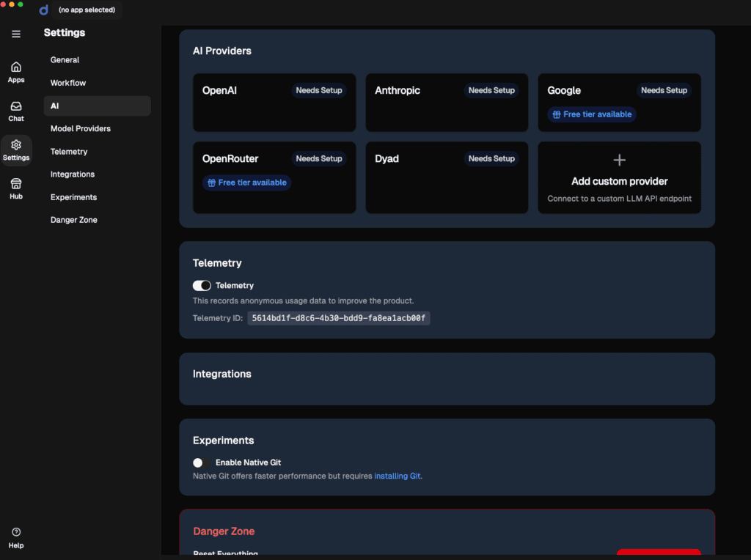Click the Danger Zone red heading
751x560 pixels.
point(224,531)
